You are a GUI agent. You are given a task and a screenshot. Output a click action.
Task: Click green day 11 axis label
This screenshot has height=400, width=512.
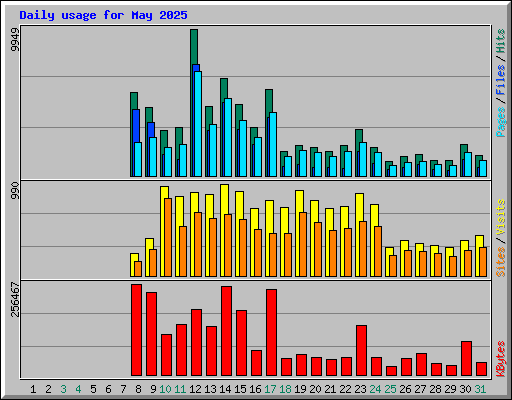180,389
